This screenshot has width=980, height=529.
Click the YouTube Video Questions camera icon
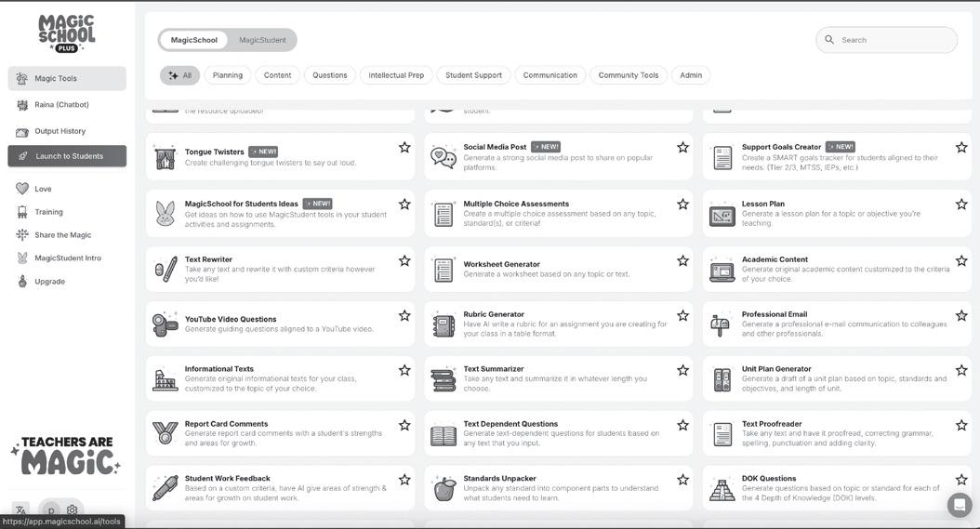[165, 324]
